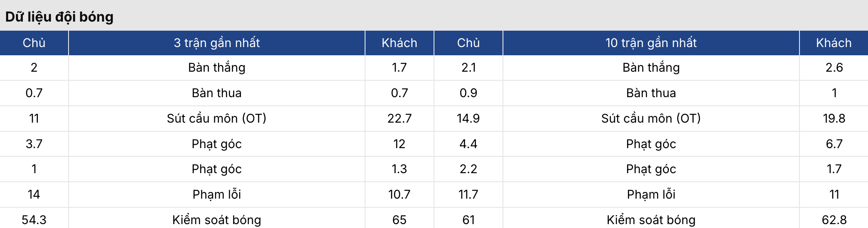Click the 65 ball possession cell
Image resolution: width=868 pixels, height=228 pixels.
399,220
